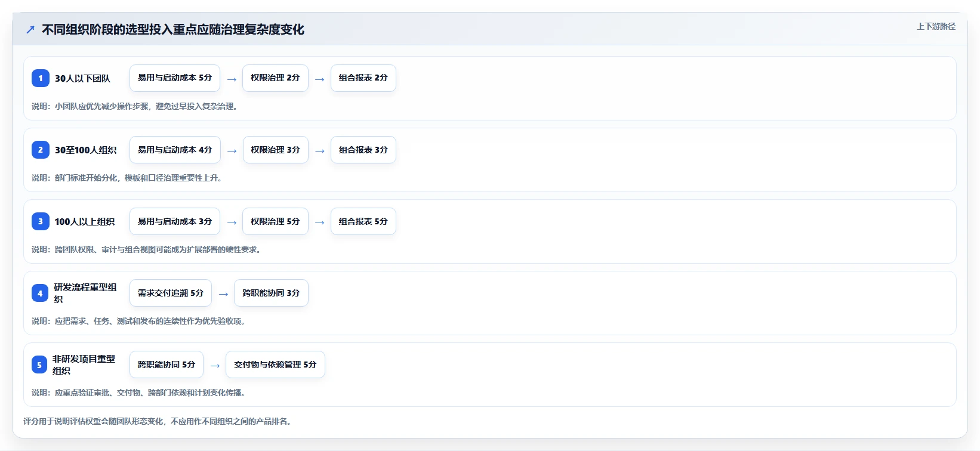
Task: Click the 30至100人组织 row title
Action: (86, 150)
